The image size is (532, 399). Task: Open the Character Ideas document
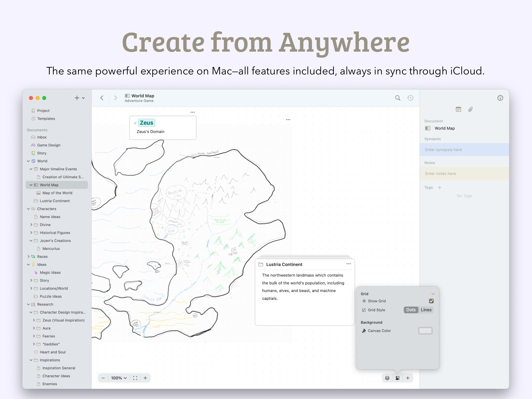[x=57, y=376]
